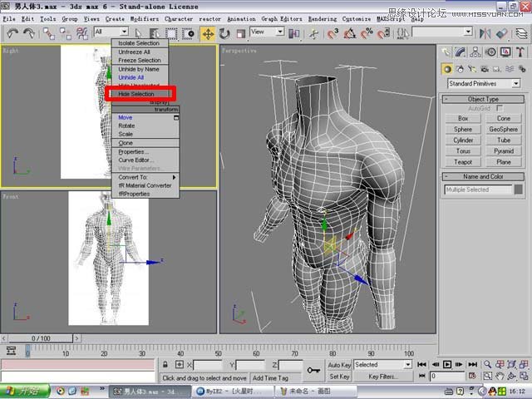Activate the Select and Move tool
532x399 pixels.
(x=208, y=33)
